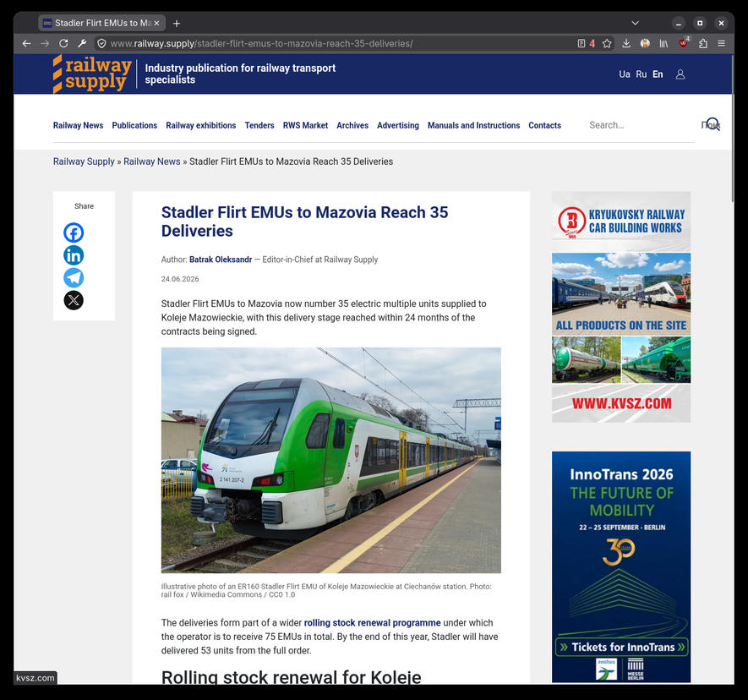The width and height of the screenshot is (748, 700).
Task: Go to the Advertising page
Action: pyautogui.click(x=398, y=125)
